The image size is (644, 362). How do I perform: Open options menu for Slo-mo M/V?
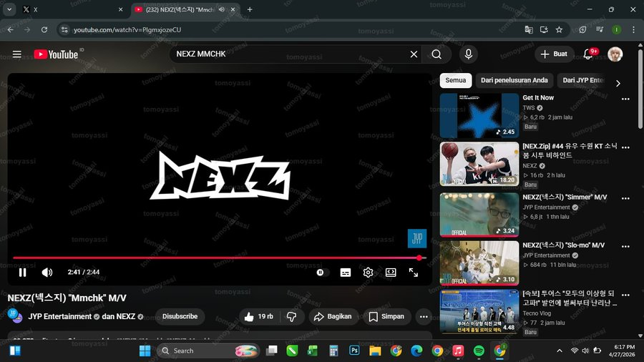click(625, 246)
